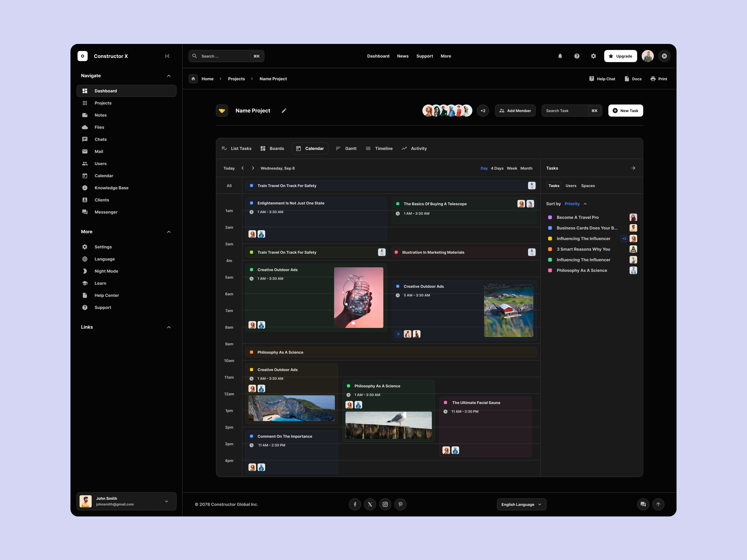Click the help question-mark icon in top bar
The height and width of the screenshot is (560, 747).
click(x=577, y=56)
